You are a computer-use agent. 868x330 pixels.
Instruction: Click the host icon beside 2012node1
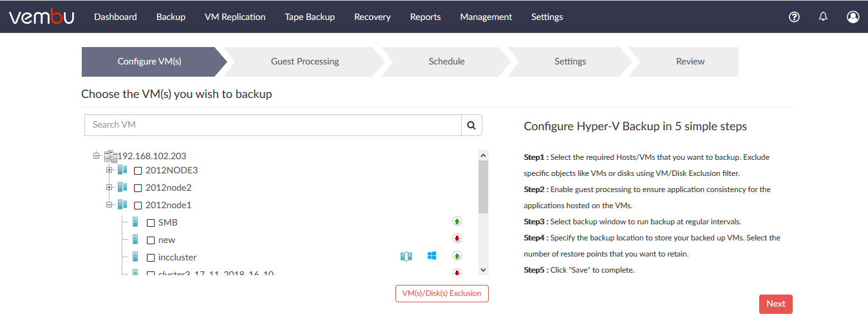pos(122,205)
